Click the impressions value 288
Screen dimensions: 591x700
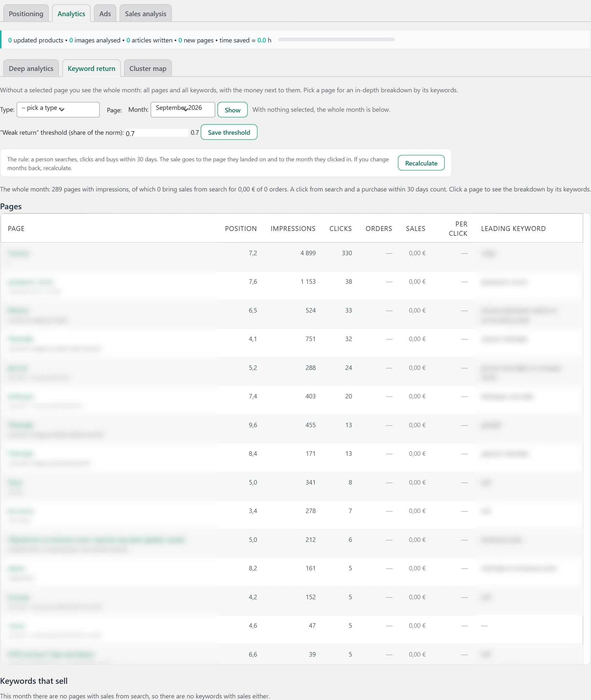311,367
